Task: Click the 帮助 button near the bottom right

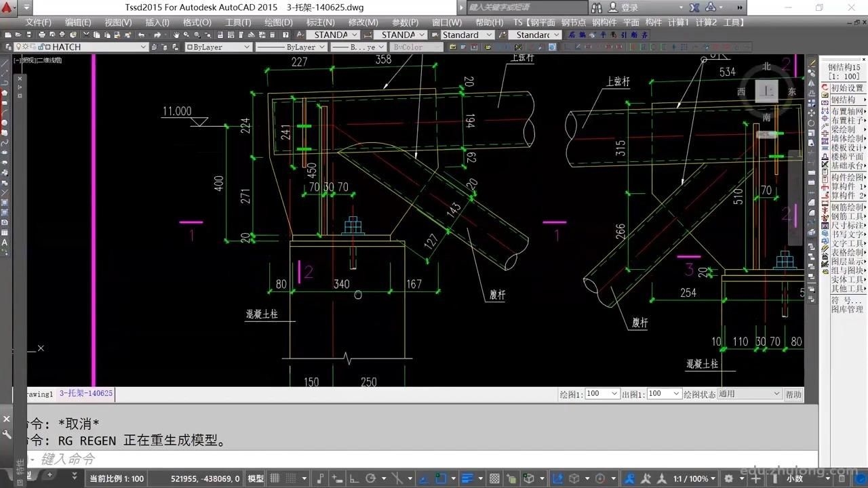Action: [793, 394]
